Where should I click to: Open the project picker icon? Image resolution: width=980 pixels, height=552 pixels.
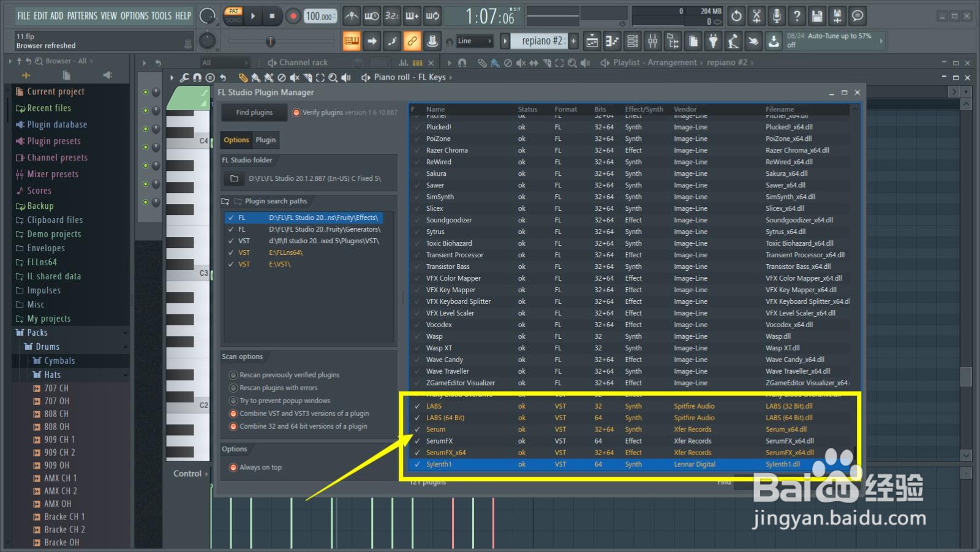[693, 41]
